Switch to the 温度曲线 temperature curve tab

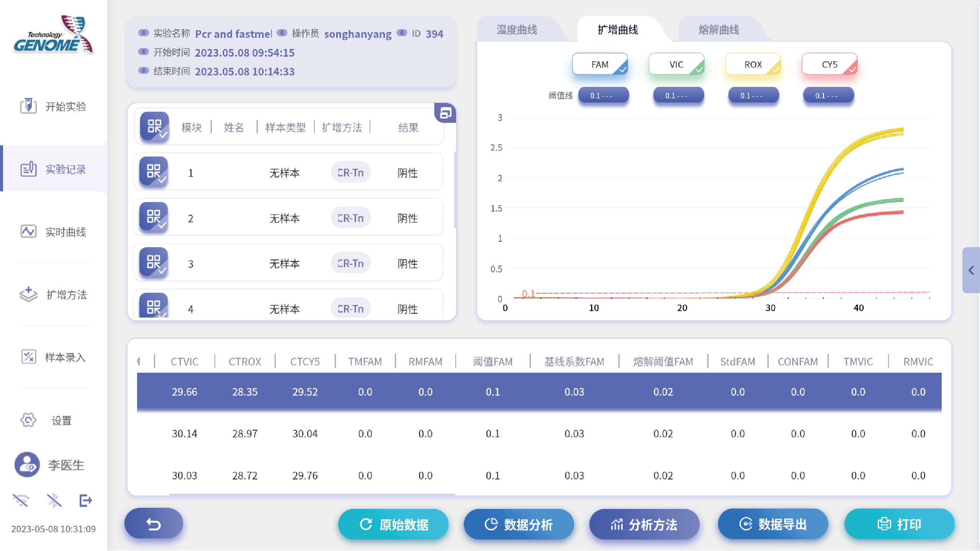[517, 30]
